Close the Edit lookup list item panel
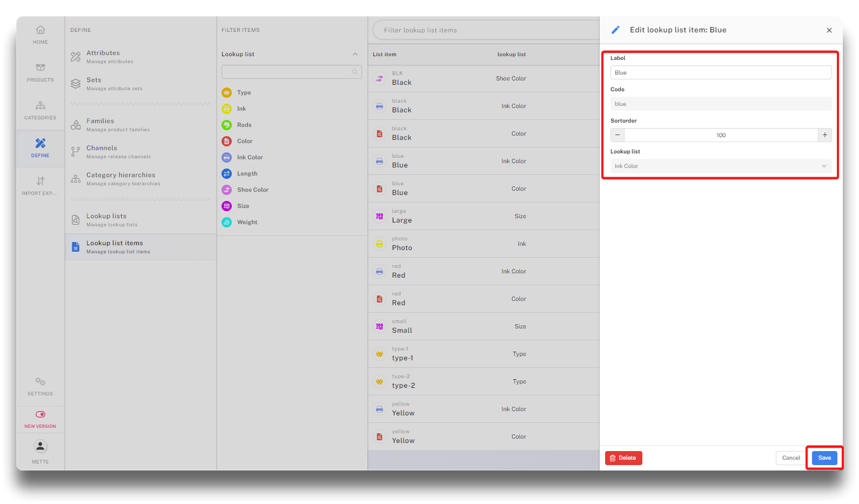The width and height of the screenshot is (859, 504). click(x=829, y=30)
